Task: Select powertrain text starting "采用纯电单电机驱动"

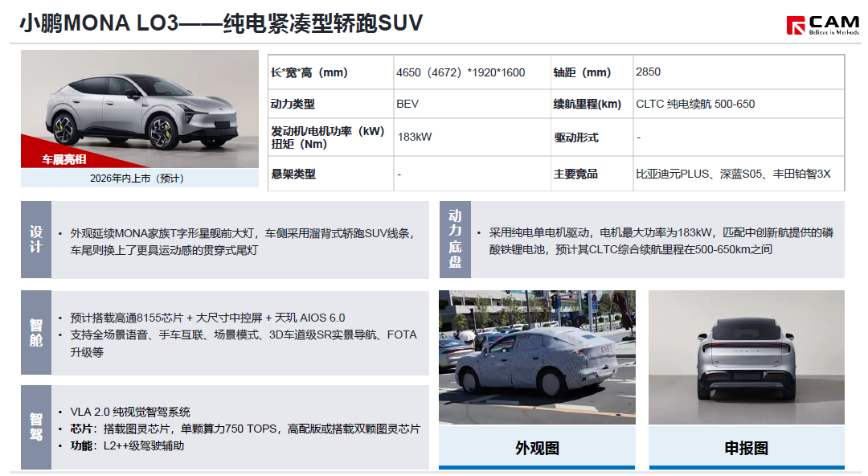Action: pos(661,241)
